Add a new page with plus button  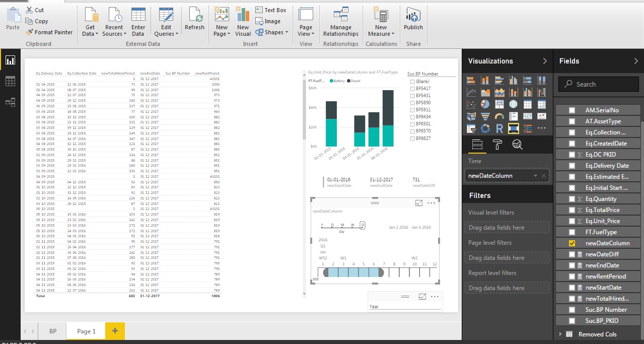(x=115, y=331)
